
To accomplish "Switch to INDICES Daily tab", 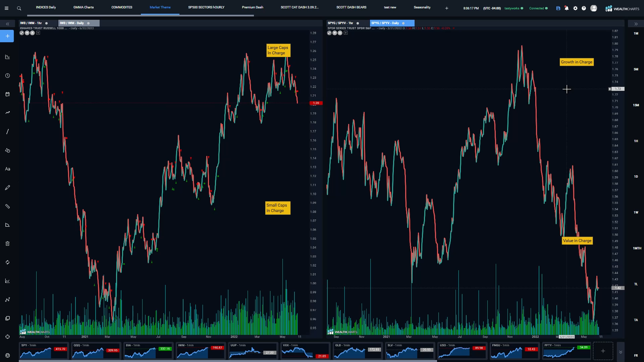I will tap(46, 7).
